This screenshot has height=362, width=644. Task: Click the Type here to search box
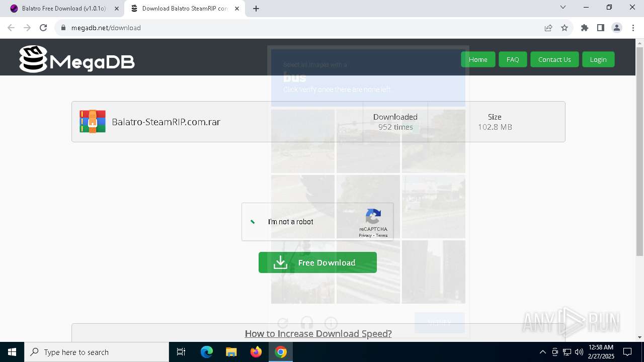tap(97, 352)
